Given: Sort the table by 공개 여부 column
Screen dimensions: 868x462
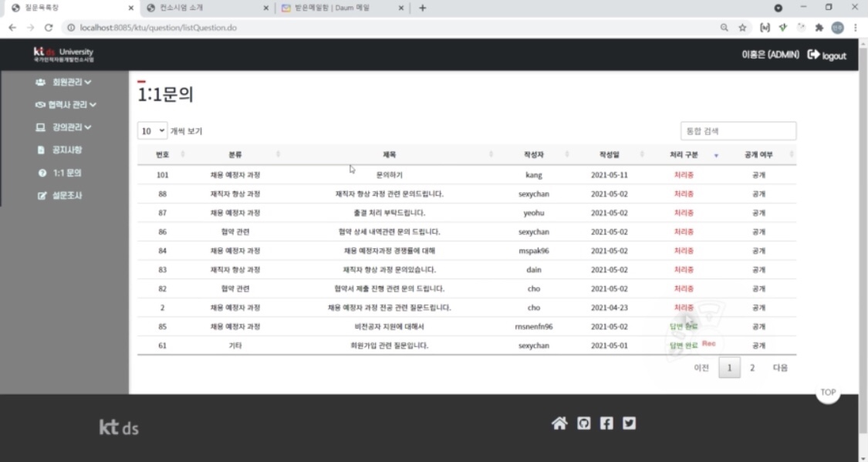Looking at the screenshot, I should click(758, 155).
